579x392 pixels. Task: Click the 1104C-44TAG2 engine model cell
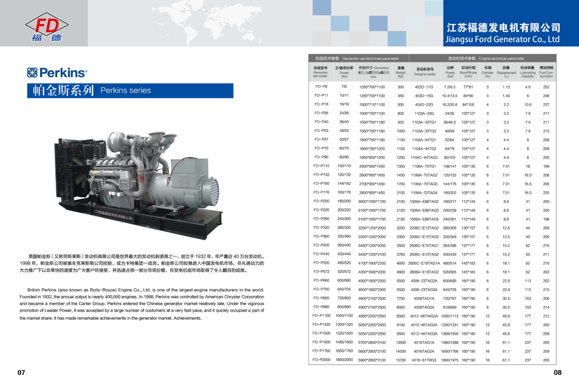tap(424, 158)
